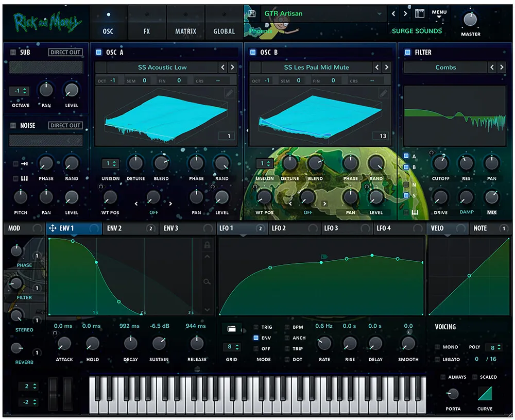The image size is (515, 420).
Task: Adjust the LFO grid size stepper
Action: coord(232,347)
